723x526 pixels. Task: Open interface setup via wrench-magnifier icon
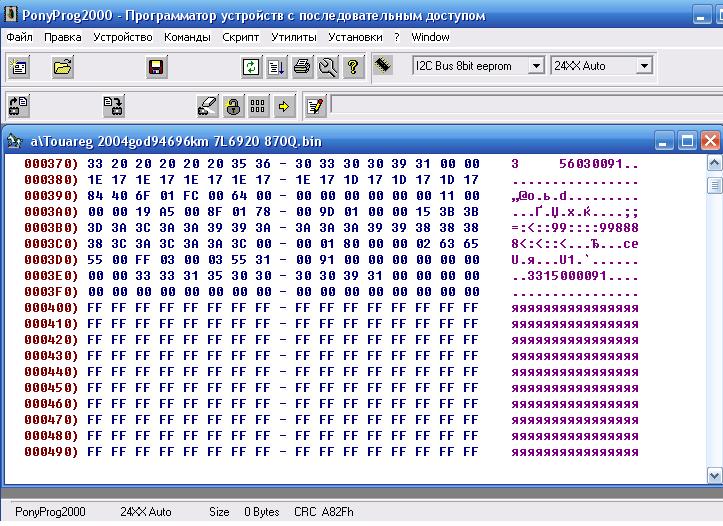pyautogui.click(x=328, y=67)
